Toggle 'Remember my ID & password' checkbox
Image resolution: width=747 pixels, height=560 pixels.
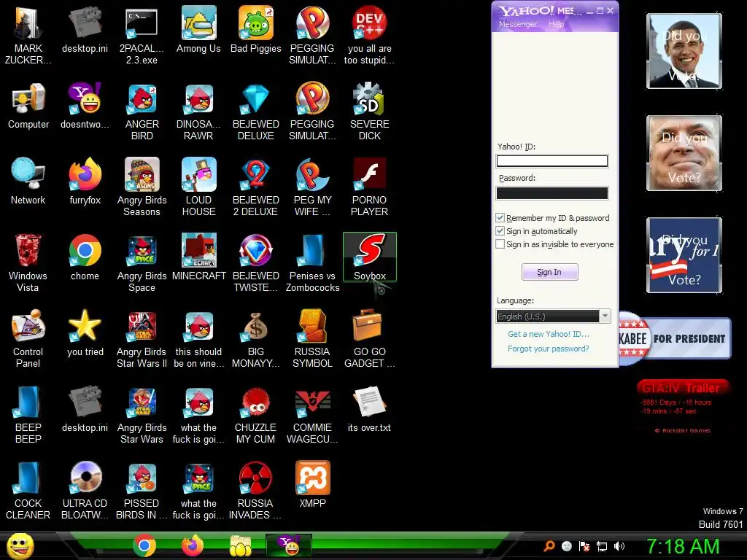pyautogui.click(x=500, y=217)
